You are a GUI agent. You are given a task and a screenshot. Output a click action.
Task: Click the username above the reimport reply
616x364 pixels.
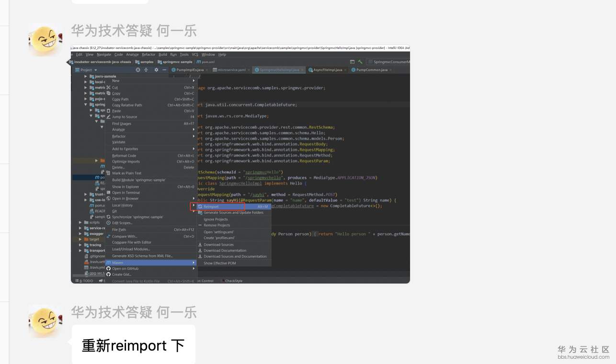pos(134,312)
